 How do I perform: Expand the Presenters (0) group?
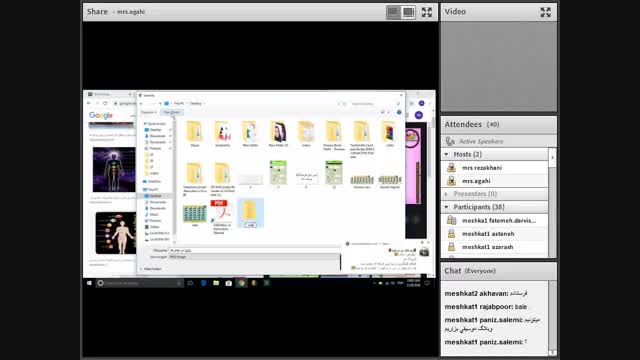click(x=447, y=194)
